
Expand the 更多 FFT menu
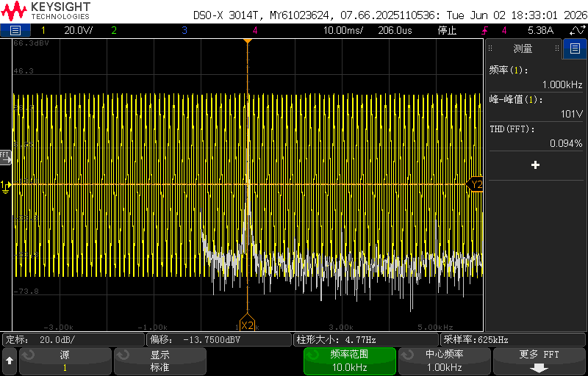(539, 361)
